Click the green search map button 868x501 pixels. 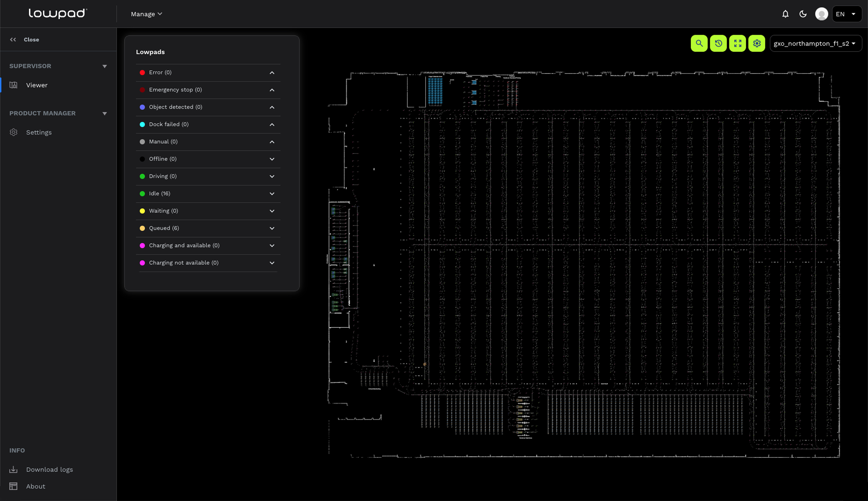point(699,43)
